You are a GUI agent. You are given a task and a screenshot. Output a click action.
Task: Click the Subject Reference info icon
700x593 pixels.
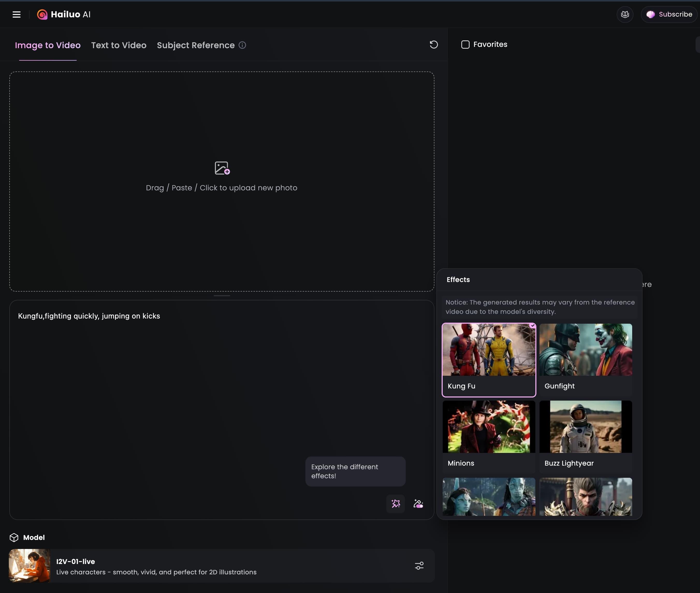coord(242,45)
